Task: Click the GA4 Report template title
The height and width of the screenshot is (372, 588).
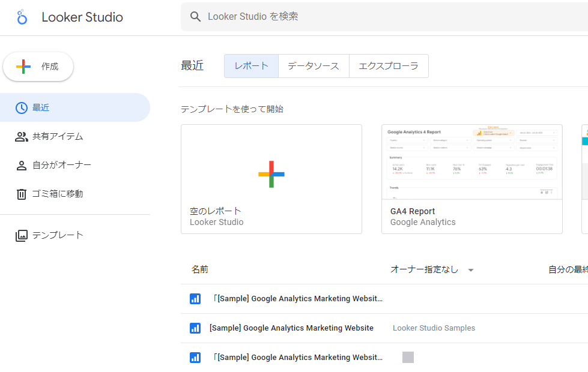Action: coord(413,211)
